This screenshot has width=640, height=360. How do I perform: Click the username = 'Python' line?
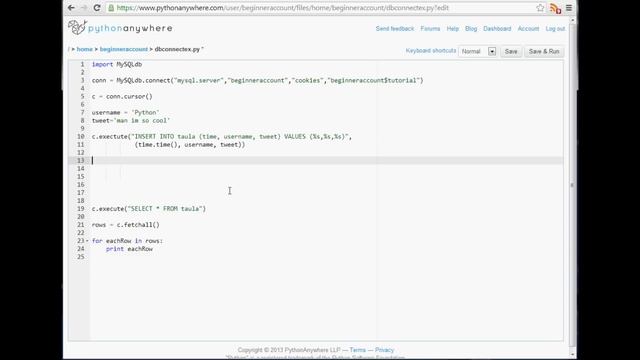coord(125,113)
